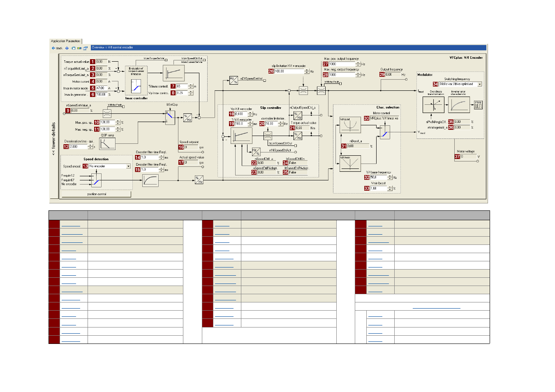Click the controller limitation field 10.00
Screen dimensions: 555x392
(272, 124)
